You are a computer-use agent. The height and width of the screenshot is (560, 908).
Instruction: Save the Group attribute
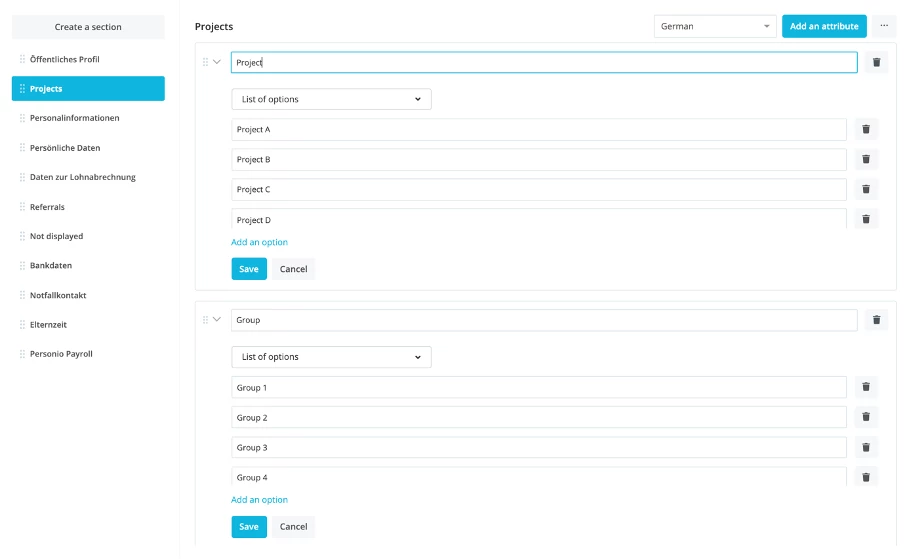click(x=249, y=526)
